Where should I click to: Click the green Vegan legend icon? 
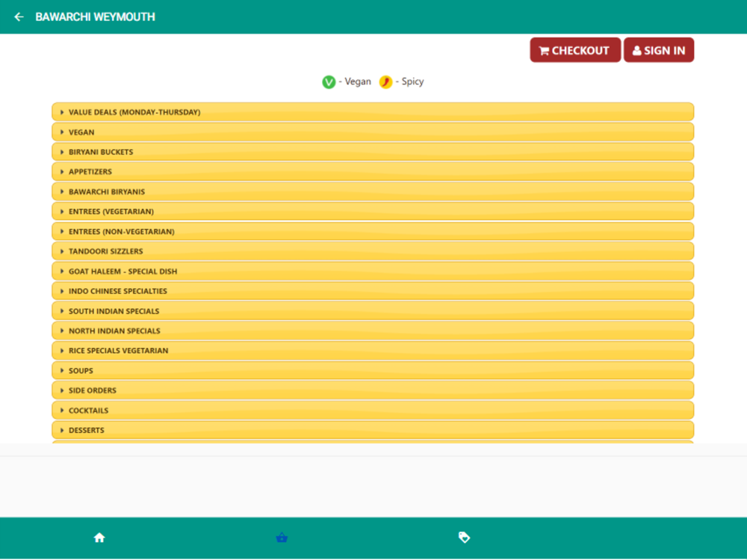coord(329,82)
